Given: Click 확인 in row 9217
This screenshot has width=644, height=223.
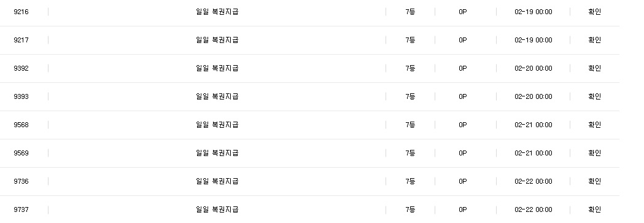Looking at the screenshot, I should (594, 40).
